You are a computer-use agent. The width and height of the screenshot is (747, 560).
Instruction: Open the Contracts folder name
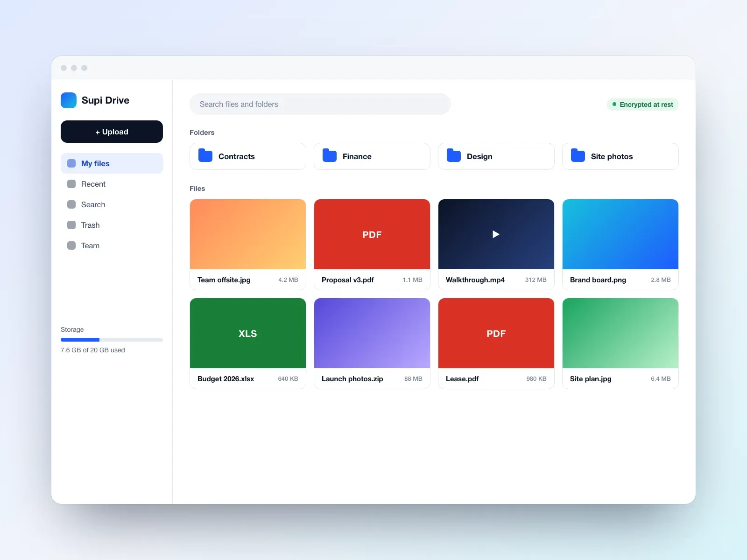point(237,156)
